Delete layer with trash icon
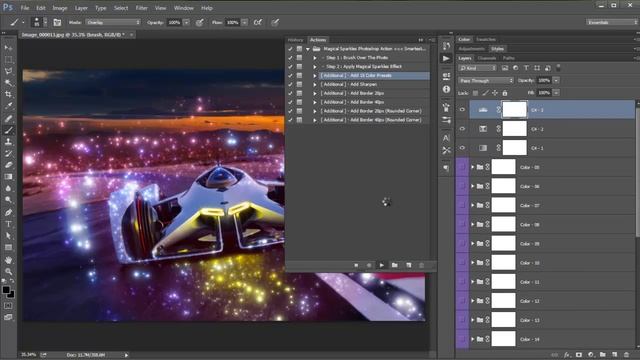640x360 pixels. point(627,355)
